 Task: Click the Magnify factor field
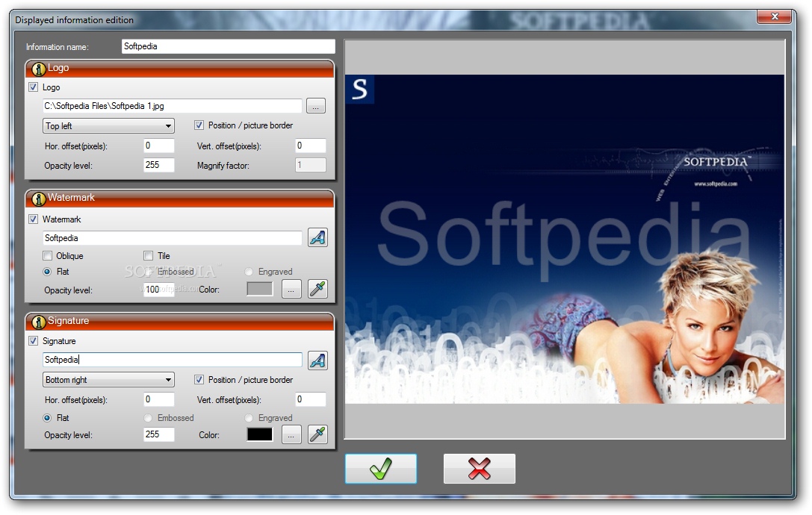(x=311, y=165)
